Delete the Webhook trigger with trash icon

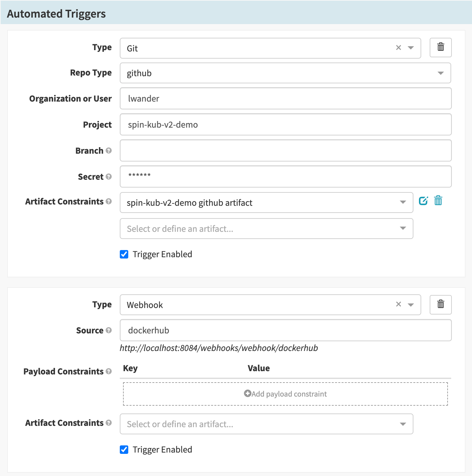pyautogui.click(x=440, y=304)
